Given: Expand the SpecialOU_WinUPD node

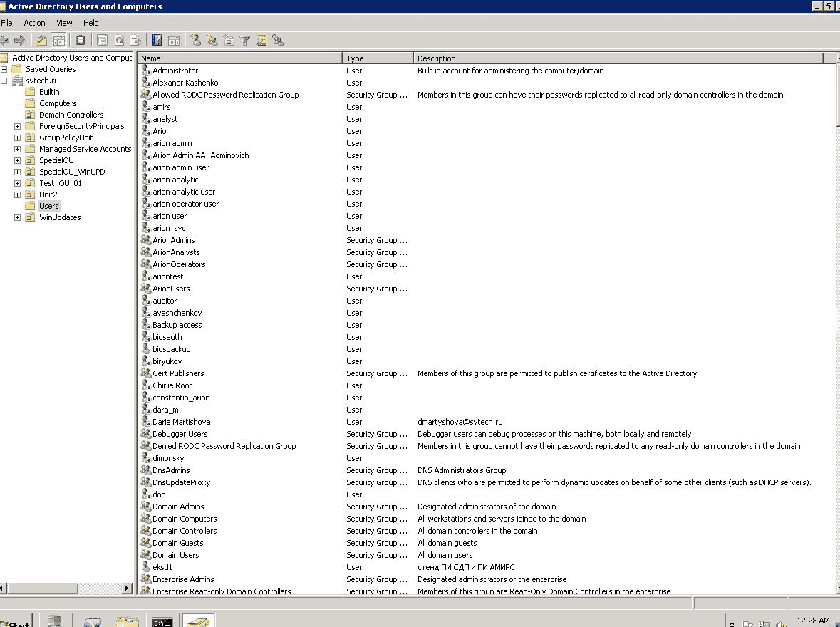Looking at the screenshot, I should [17, 172].
